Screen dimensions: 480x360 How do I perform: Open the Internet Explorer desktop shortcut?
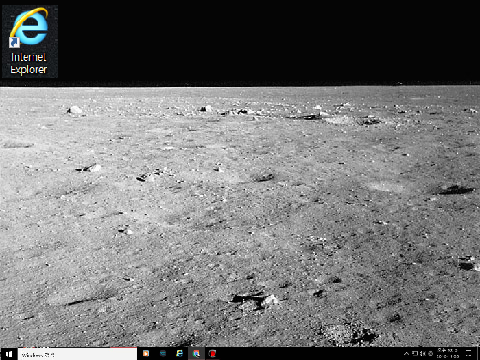(29, 41)
